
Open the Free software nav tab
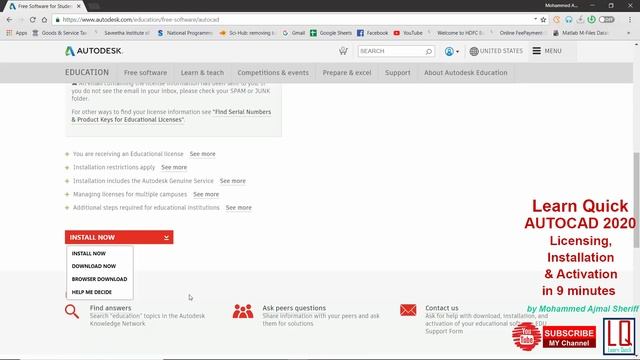(x=145, y=73)
